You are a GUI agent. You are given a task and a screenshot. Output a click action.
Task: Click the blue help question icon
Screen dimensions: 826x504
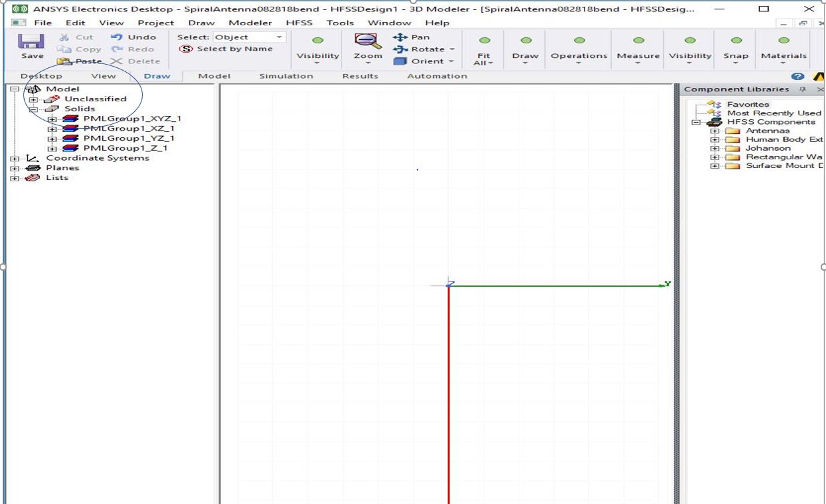coord(797,77)
